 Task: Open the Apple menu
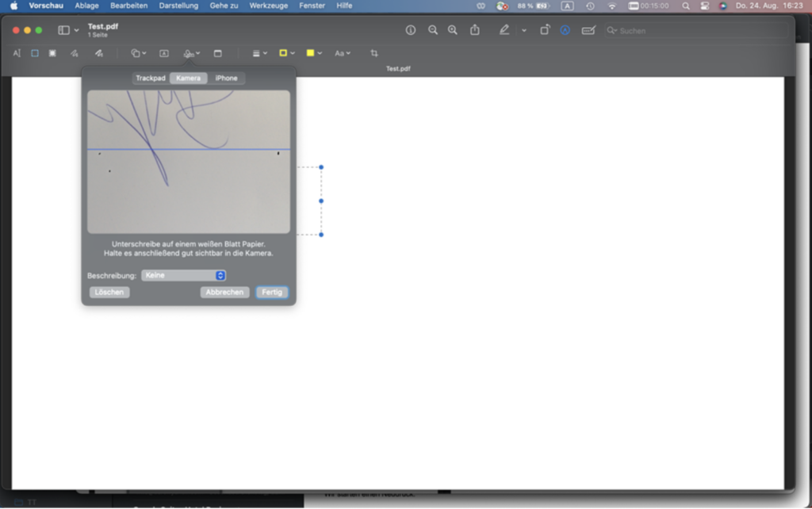click(x=13, y=6)
